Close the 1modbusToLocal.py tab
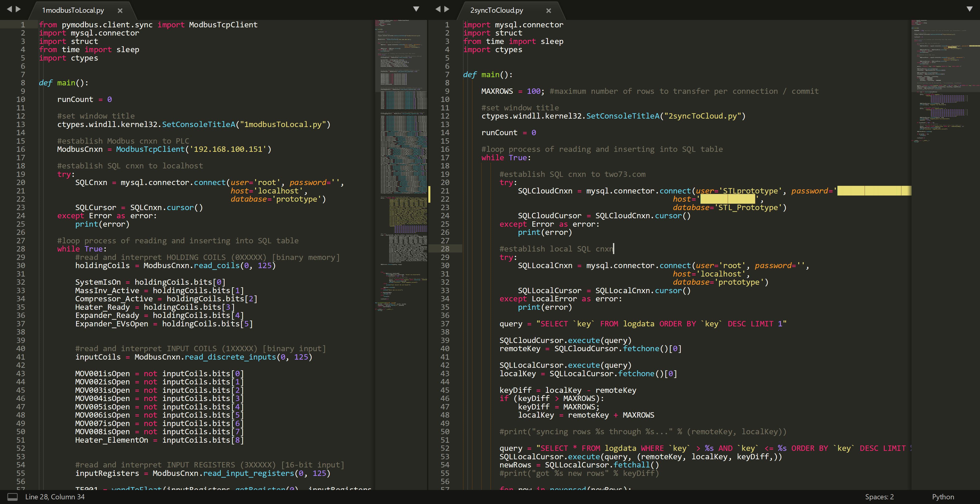 120,11
